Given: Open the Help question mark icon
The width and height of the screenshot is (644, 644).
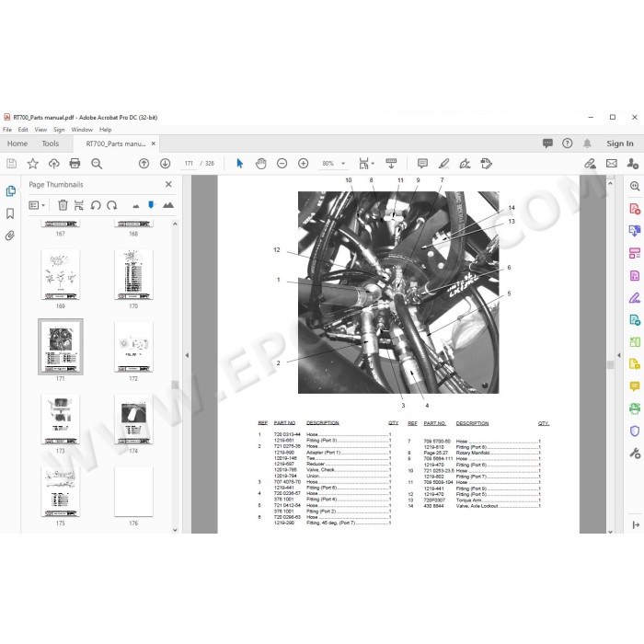Looking at the screenshot, I should tap(568, 144).
